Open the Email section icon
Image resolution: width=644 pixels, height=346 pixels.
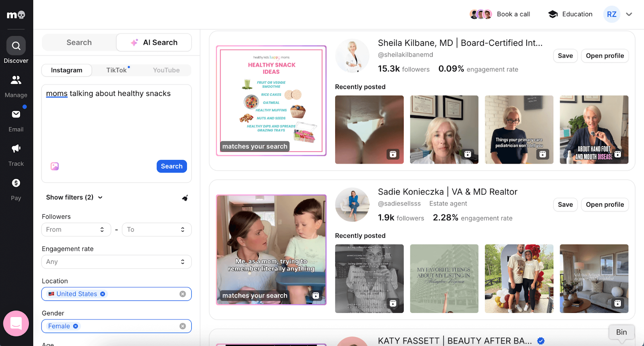(x=16, y=114)
